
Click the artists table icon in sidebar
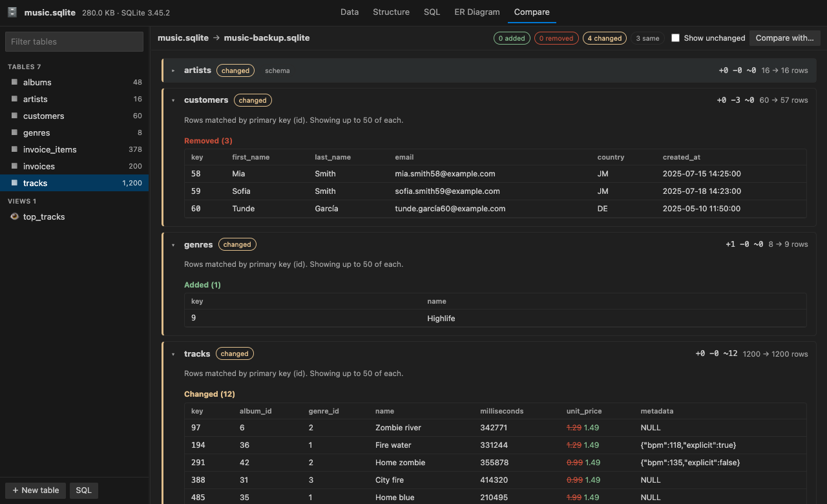click(x=14, y=99)
